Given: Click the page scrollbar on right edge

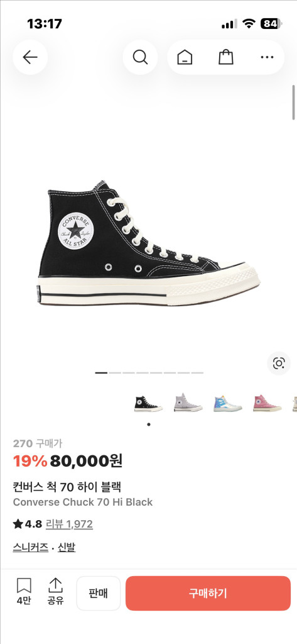Looking at the screenshot, I should pyautogui.click(x=294, y=103).
